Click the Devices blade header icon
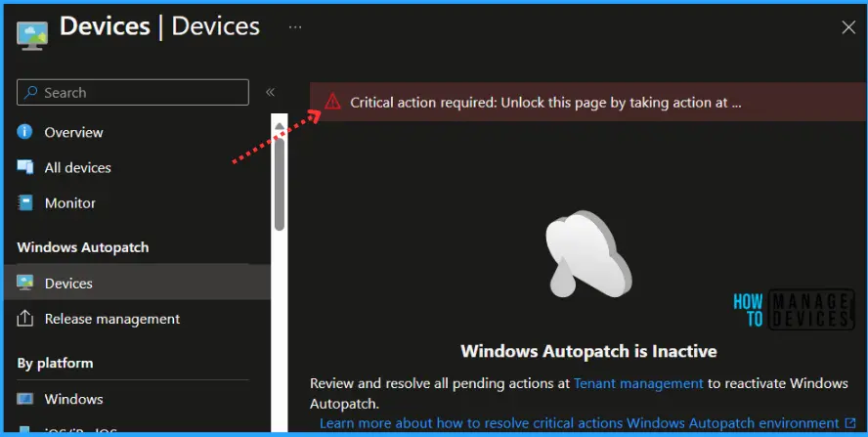 pos(32,36)
